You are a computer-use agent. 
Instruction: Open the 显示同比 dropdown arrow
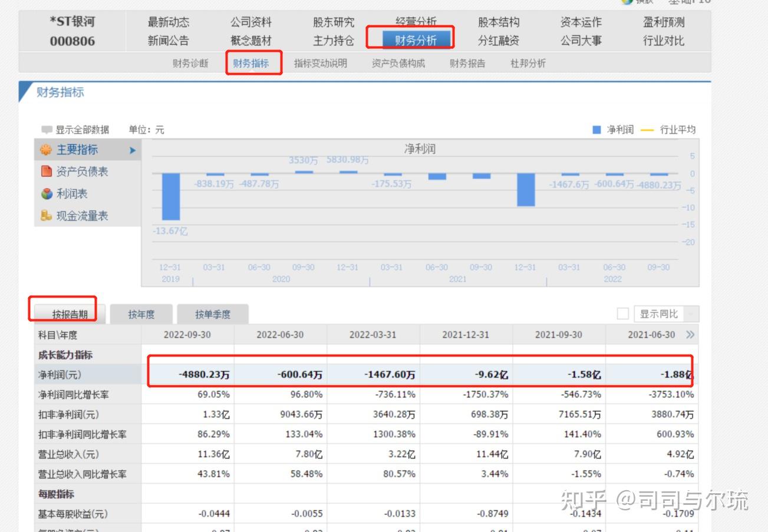point(691,314)
